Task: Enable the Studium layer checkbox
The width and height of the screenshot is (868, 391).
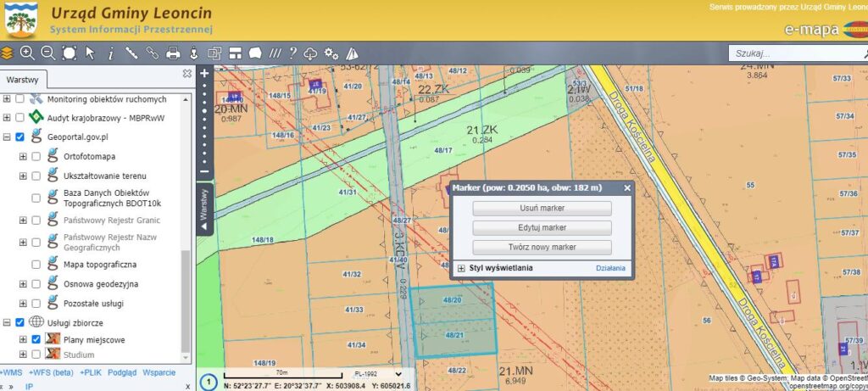Action: click(36, 354)
